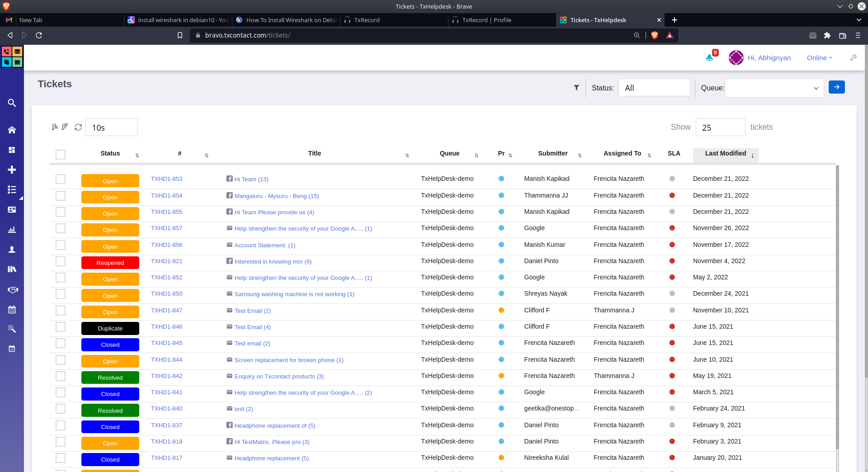Click the ascending sort icon above table
This screenshot has width=868, height=472.
coord(55,127)
